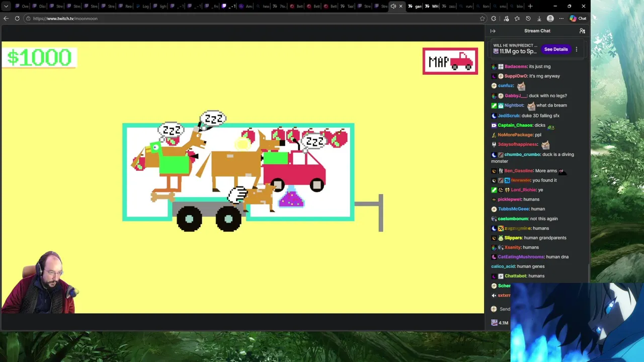Open the browser downloads icon
644x362 pixels.
click(x=539, y=19)
